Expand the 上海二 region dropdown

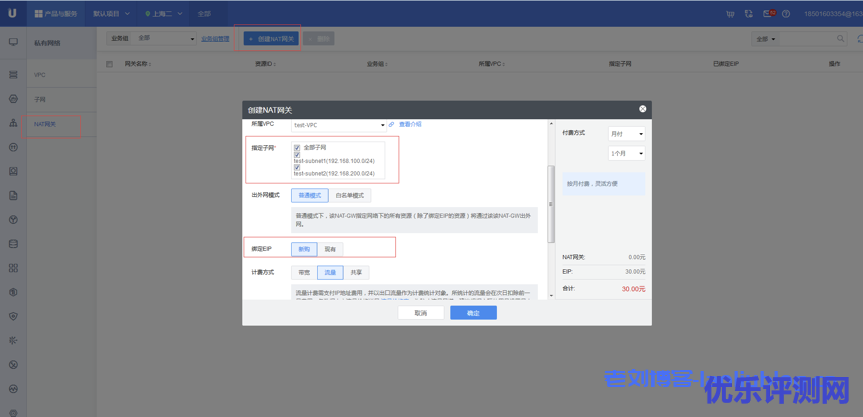[162, 14]
